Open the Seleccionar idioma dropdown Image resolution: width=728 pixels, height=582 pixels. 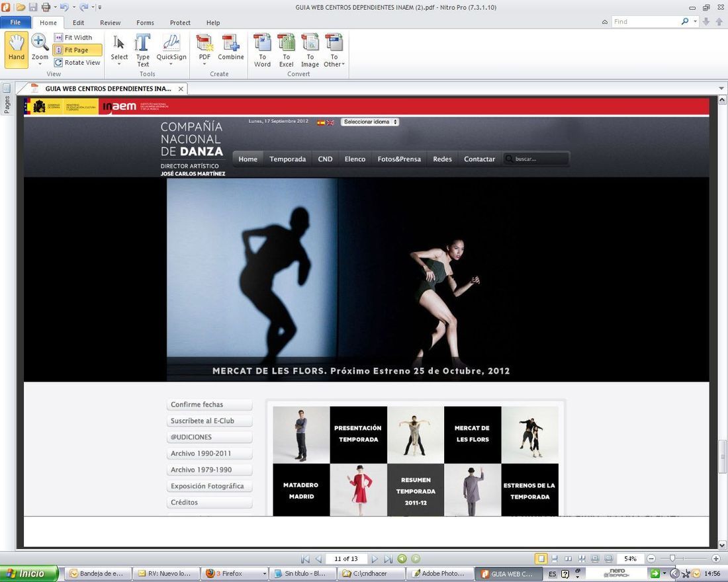click(x=370, y=122)
